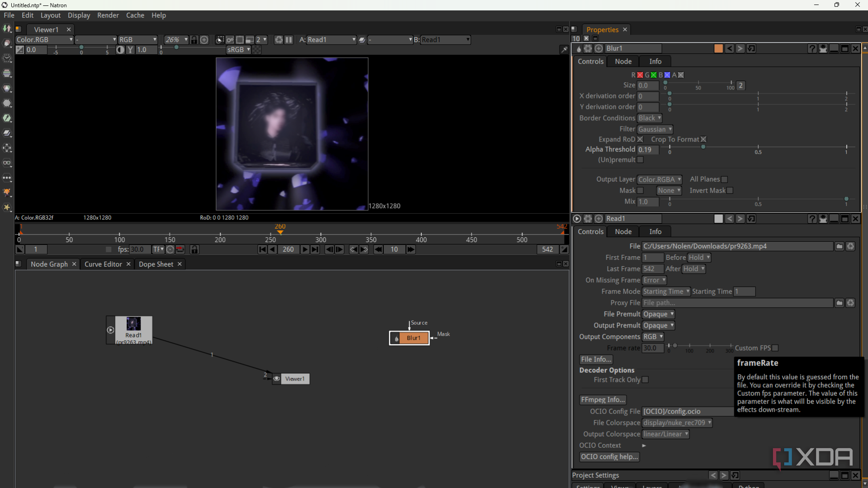The width and height of the screenshot is (868, 488).
Task: Toggle the Read1 node play preview icon
Action: tap(110, 330)
